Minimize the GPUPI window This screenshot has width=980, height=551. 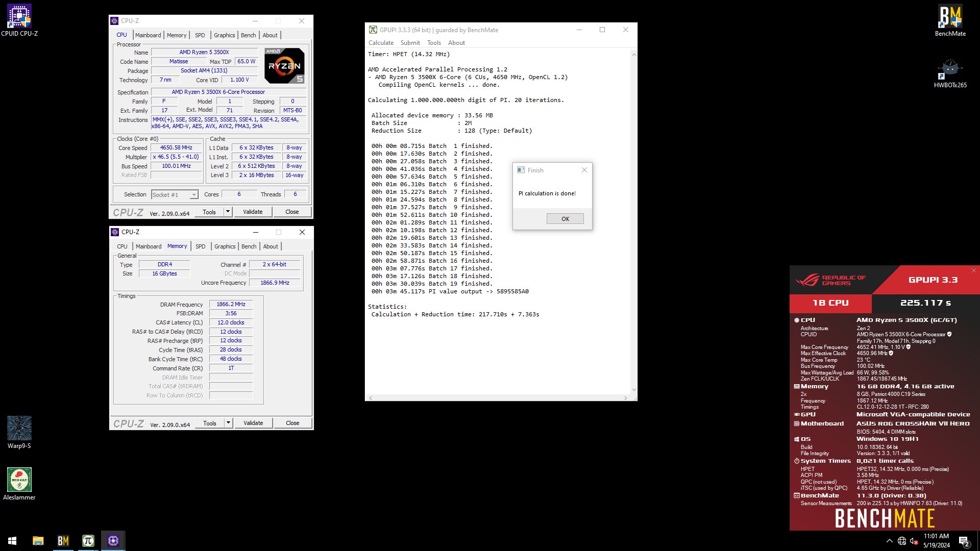[579, 30]
